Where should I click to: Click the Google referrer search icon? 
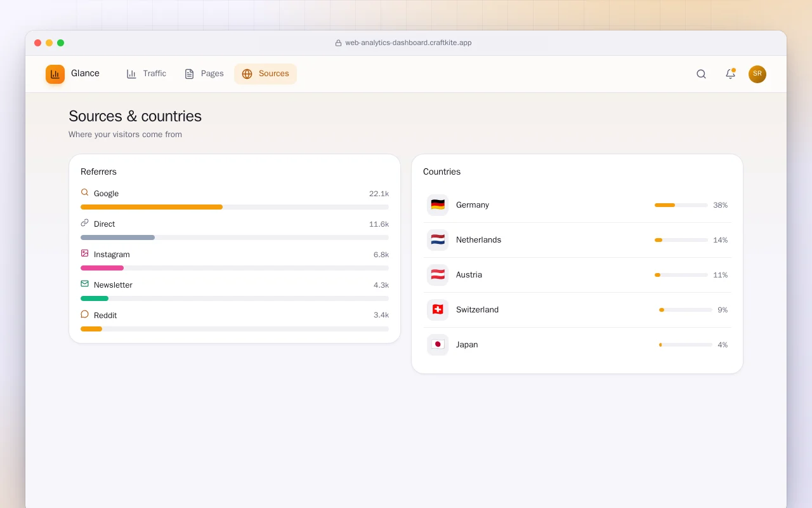point(84,192)
